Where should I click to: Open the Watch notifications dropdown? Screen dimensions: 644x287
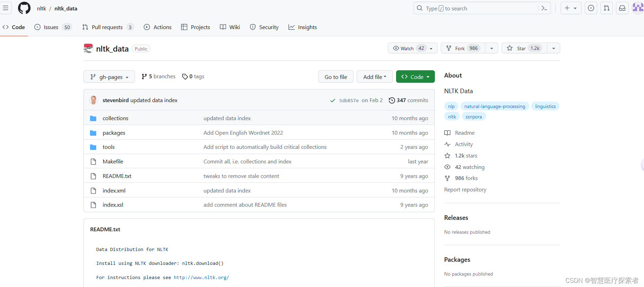point(413,48)
